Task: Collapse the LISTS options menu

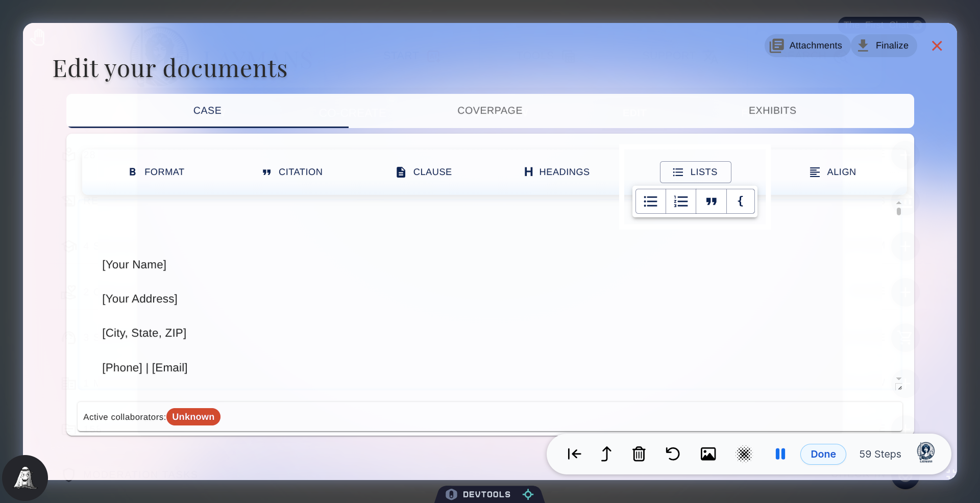Action: 696,172
